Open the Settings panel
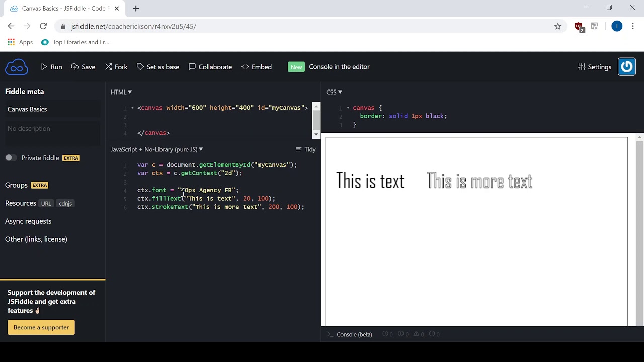Viewport: 644px width, 362px height. tap(594, 67)
